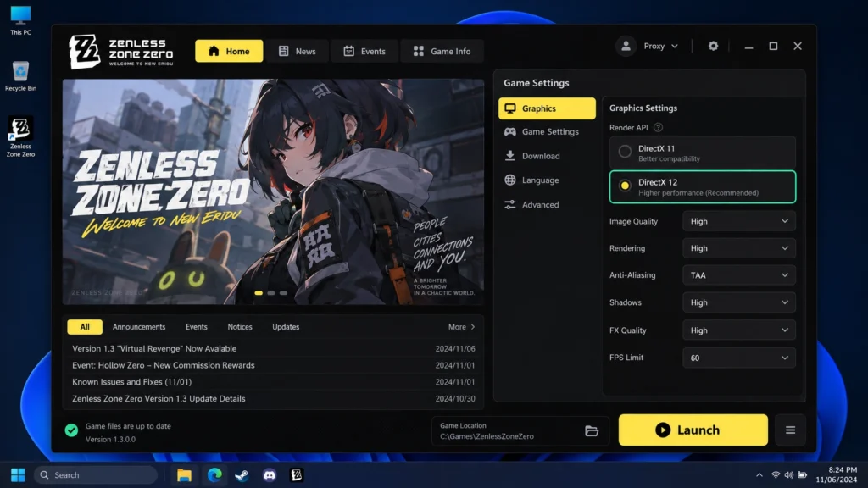
Task: Select the DirectX 11 radio button
Action: pos(625,152)
